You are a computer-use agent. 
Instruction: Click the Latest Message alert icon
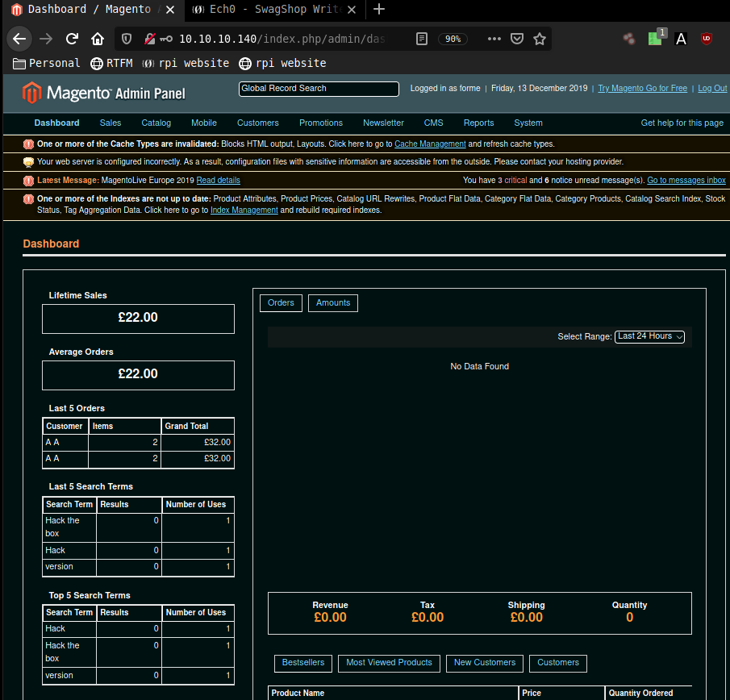pos(28,181)
